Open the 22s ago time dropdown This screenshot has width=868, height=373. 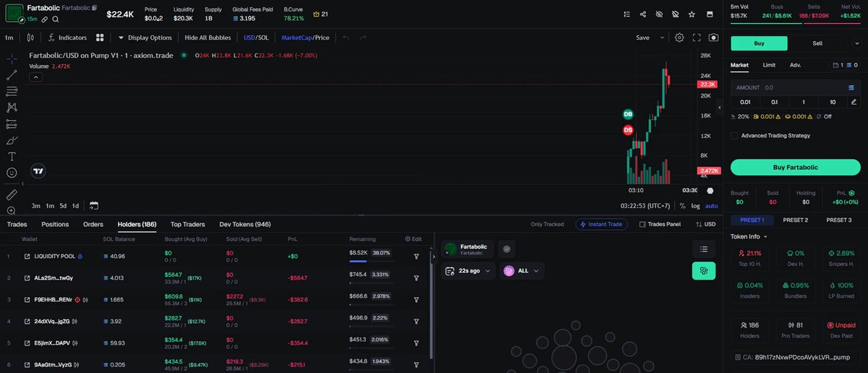[x=468, y=270]
